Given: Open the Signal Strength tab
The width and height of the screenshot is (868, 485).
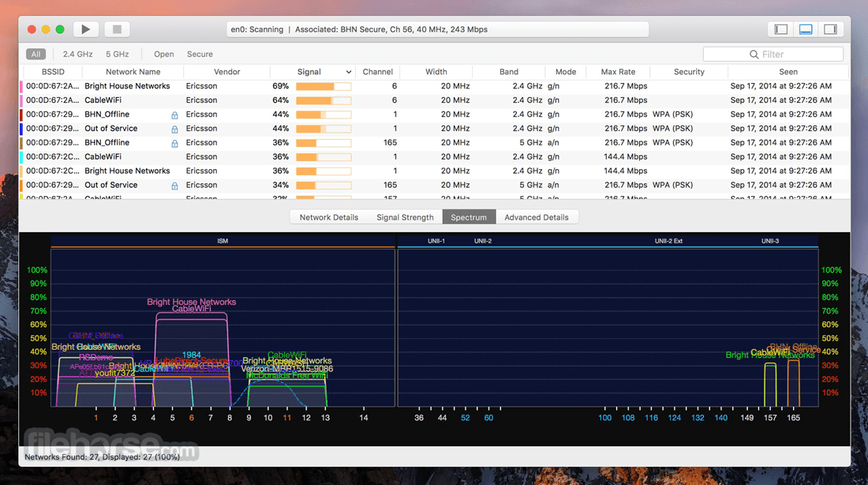Looking at the screenshot, I should [405, 217].
